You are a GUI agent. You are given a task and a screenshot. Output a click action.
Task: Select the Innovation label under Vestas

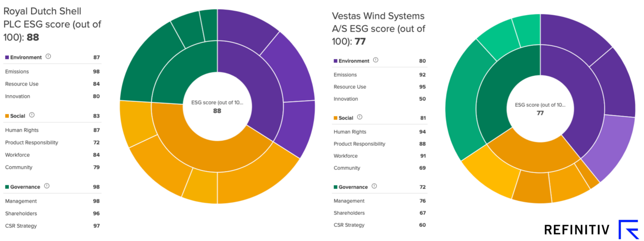345,99
